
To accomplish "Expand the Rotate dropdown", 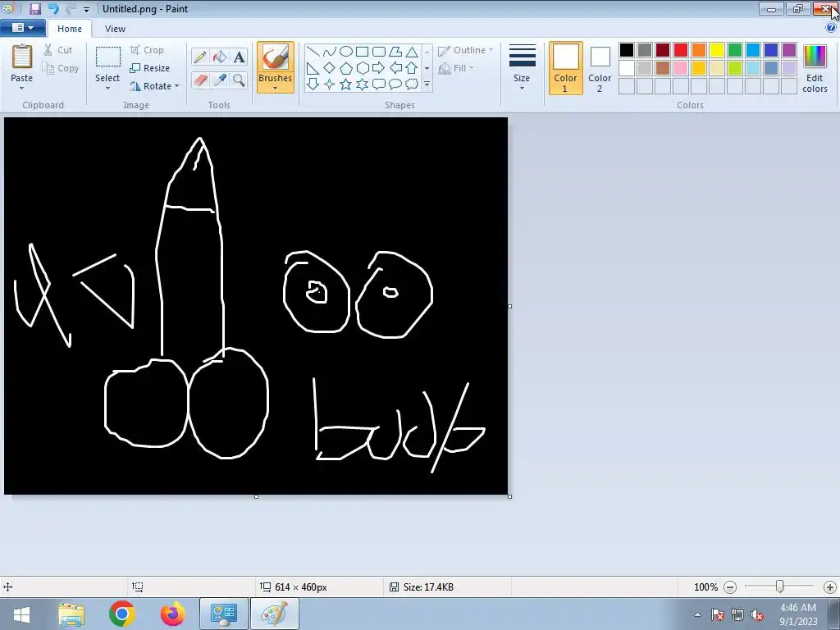I will click(177, 85).
